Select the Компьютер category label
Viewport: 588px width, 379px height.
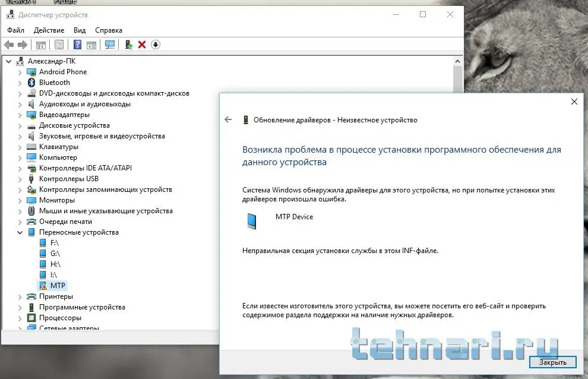coord(58,157)
